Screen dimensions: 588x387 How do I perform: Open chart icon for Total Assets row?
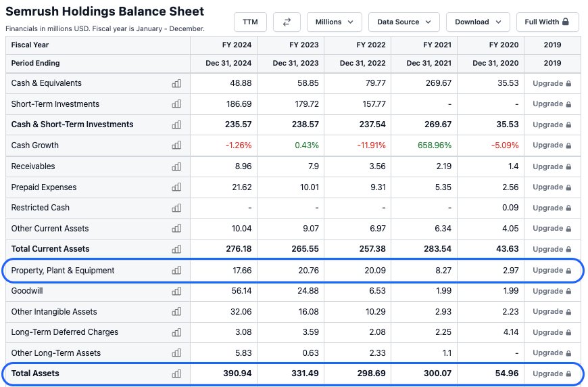tap(176, 373)
